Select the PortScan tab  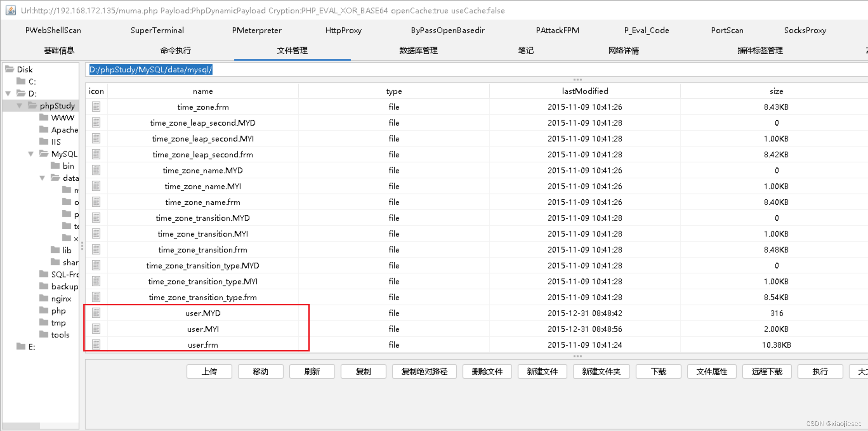(x=727, y=30)
